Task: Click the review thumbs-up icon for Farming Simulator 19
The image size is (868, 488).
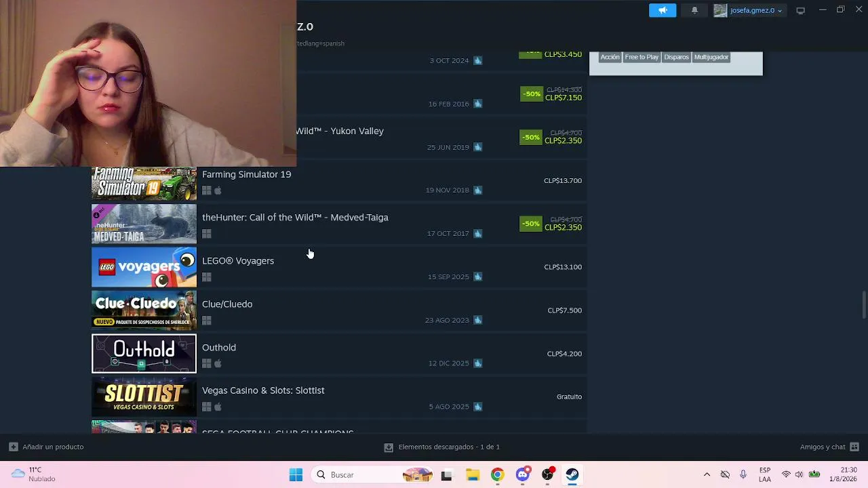Action: pos(478,190)
